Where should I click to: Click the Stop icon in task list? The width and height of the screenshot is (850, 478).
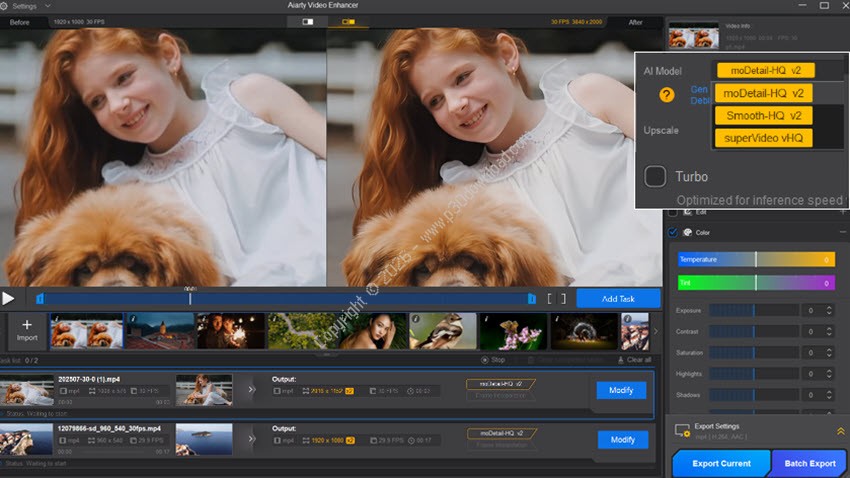485,360
